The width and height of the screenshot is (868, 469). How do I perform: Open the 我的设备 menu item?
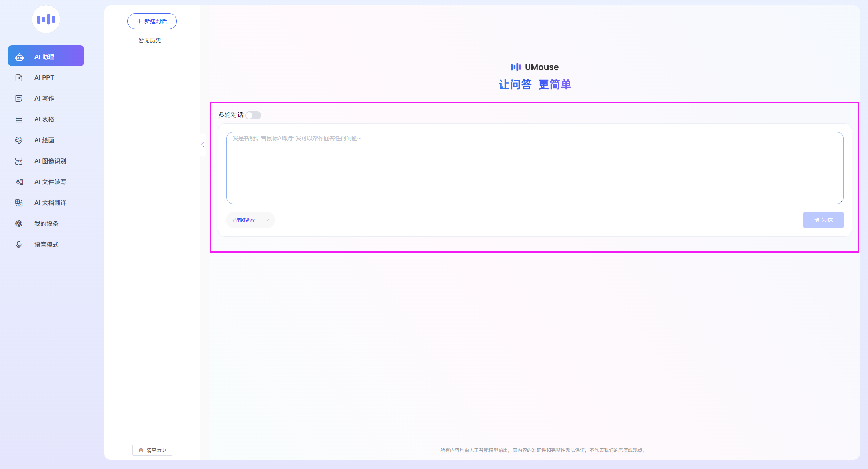(x=46, y=224)
